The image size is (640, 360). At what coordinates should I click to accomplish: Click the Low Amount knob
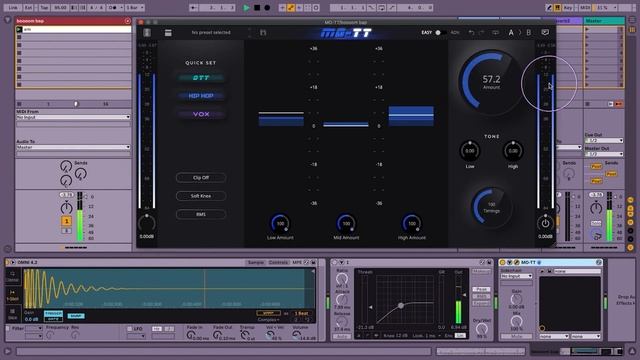280,223
